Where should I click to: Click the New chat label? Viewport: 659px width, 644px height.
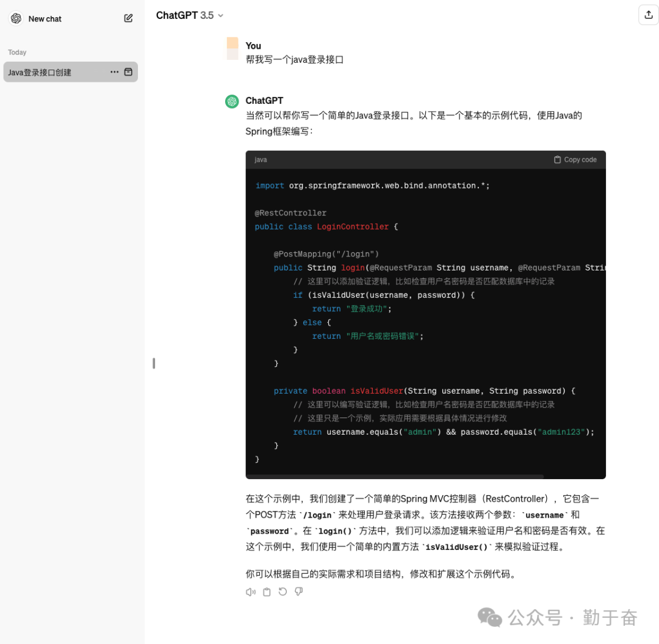pyautogui.click(x=45, y=19)
